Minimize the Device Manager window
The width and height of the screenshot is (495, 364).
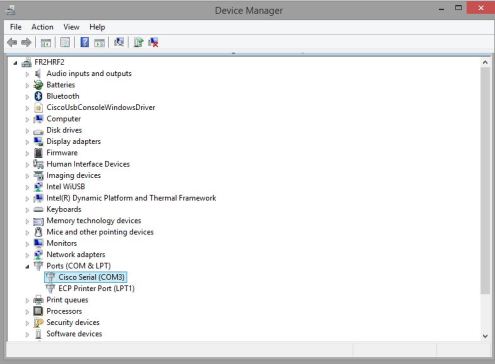click(x=442, y=9)
